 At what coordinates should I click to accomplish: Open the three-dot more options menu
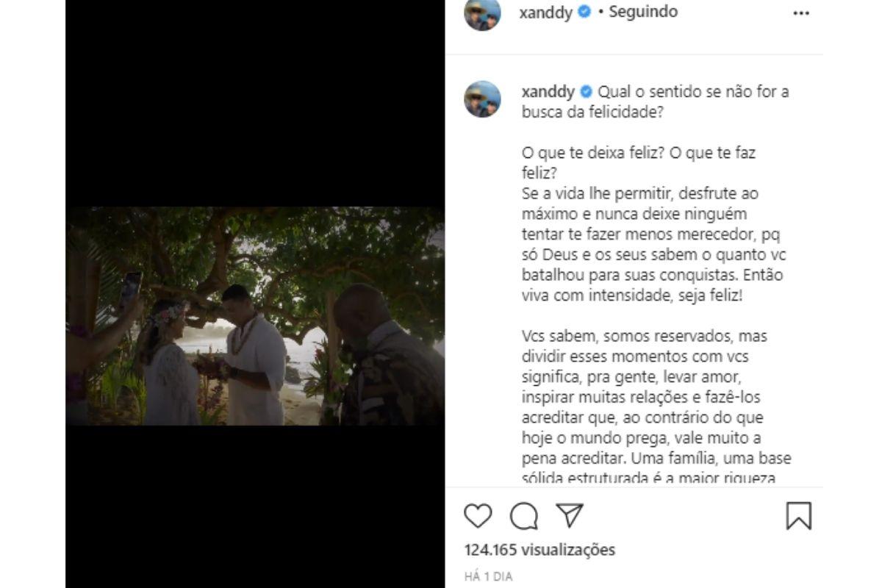point(801,13)
